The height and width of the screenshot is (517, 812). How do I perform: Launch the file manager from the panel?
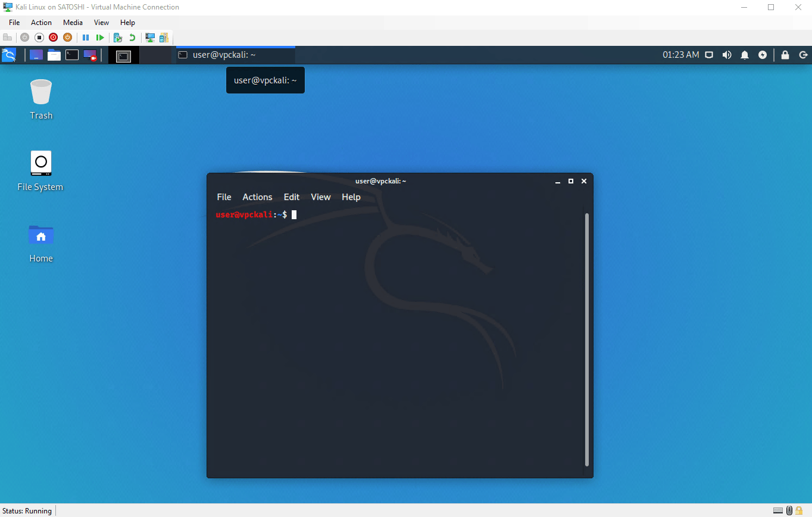pos(54,55)
